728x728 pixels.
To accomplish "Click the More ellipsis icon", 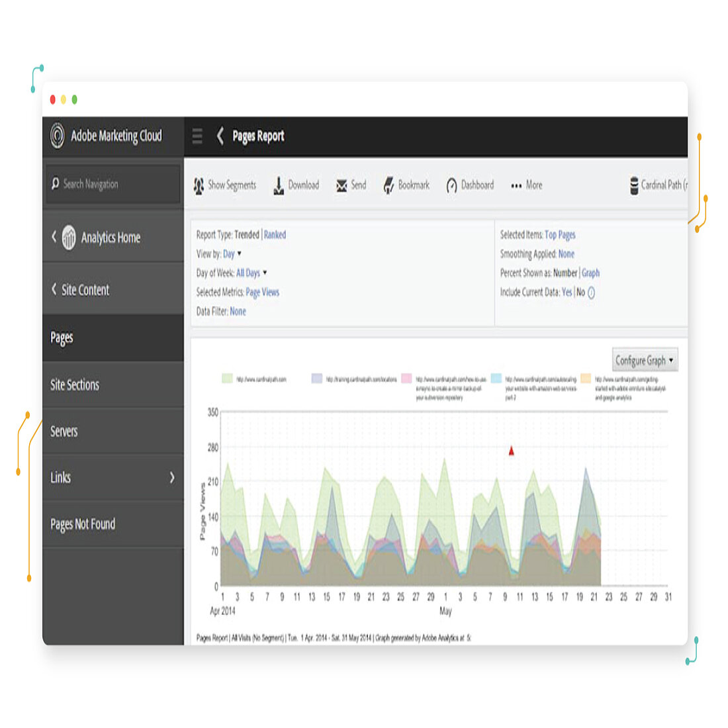I will [516, 186].
